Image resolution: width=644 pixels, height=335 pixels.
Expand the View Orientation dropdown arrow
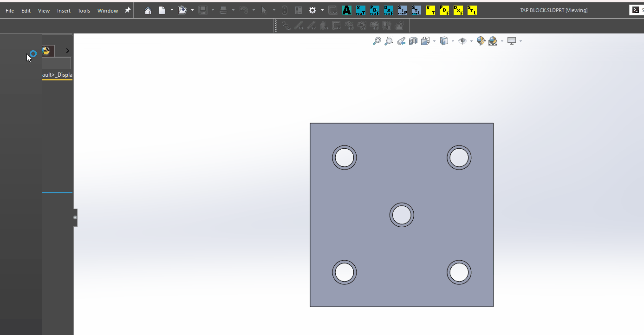[434, 41]
